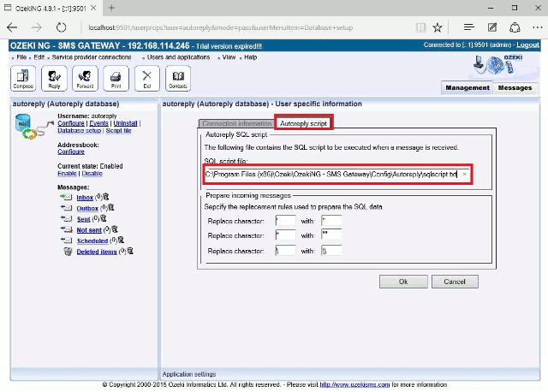Switch to Connection information tab

coord(236,124)
